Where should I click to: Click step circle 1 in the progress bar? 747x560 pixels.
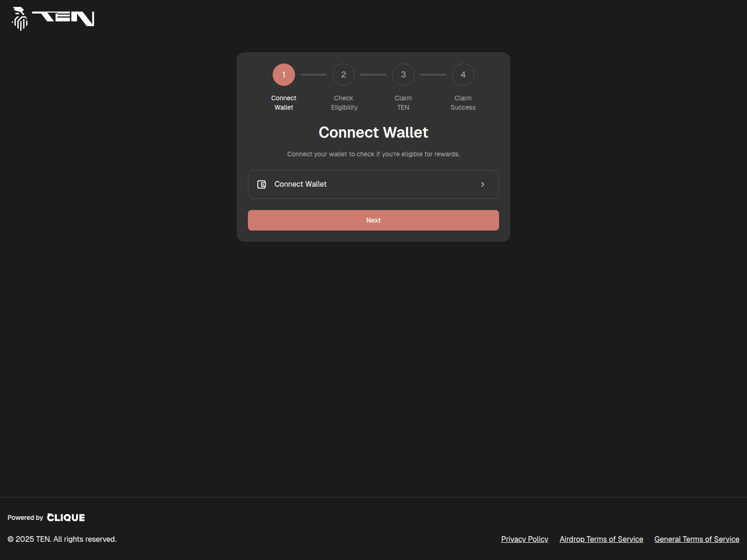tap(283, 74)
